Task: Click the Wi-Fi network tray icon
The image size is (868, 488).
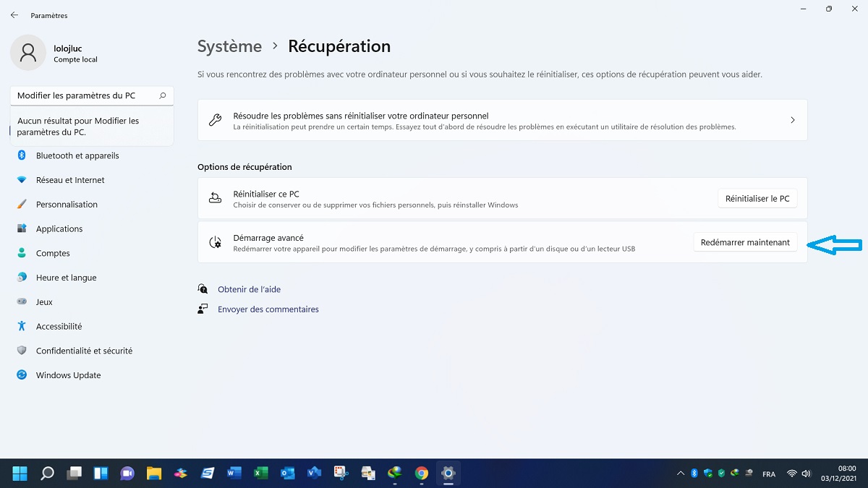Action: pyautogui.click(x=792, y=474)
